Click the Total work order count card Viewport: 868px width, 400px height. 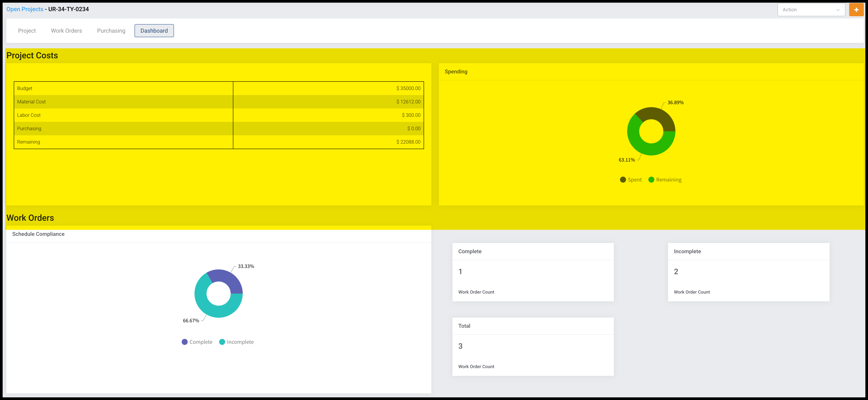(533, 347)
